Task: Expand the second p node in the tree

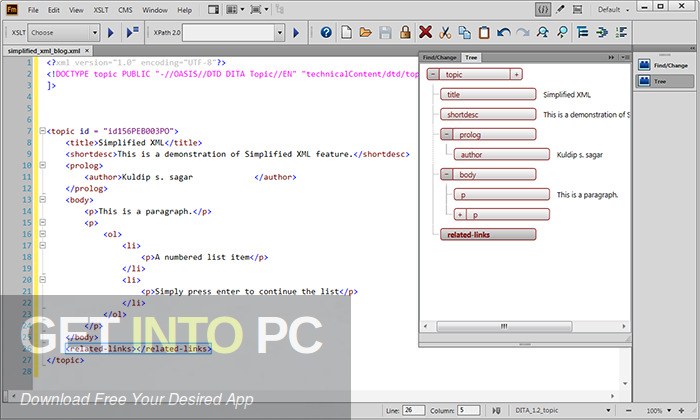Action: point(459,215)
